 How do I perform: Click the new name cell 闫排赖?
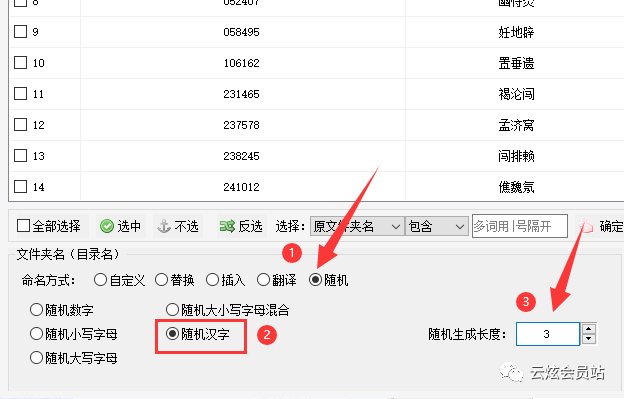coord(516,156)
